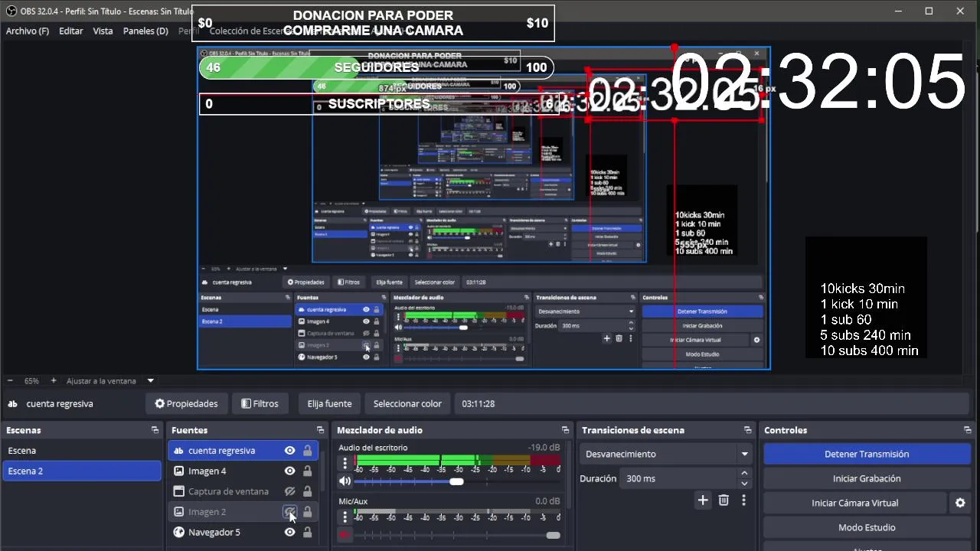Select Navegador 5 by its globe icon
This screenshot has width=980, height=551.
click(178, 532)
